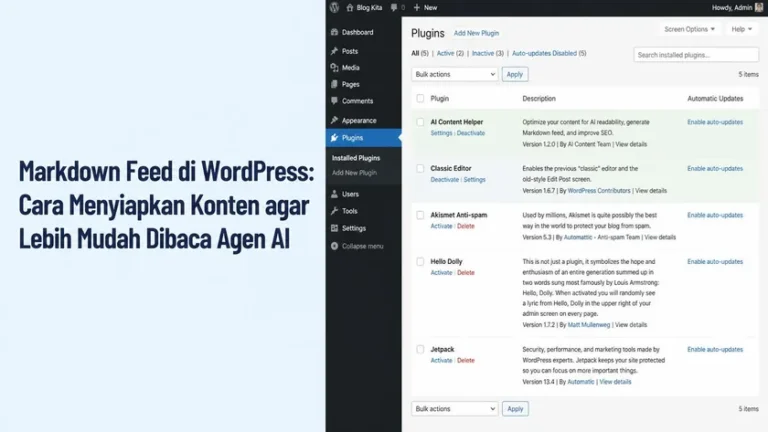Click the Posts pin icon
768x432 pixels.
(335, 51)
